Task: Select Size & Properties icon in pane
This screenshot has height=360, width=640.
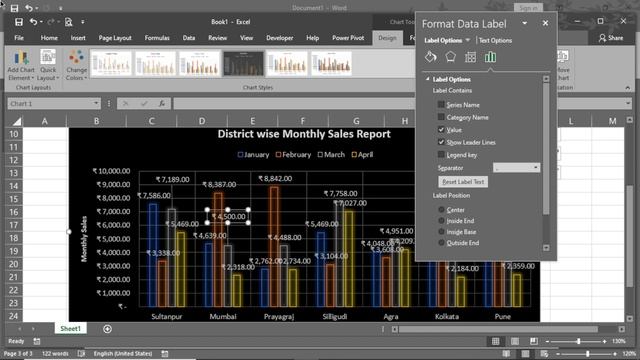Action: pyautogui.click(x=470, y=57)
